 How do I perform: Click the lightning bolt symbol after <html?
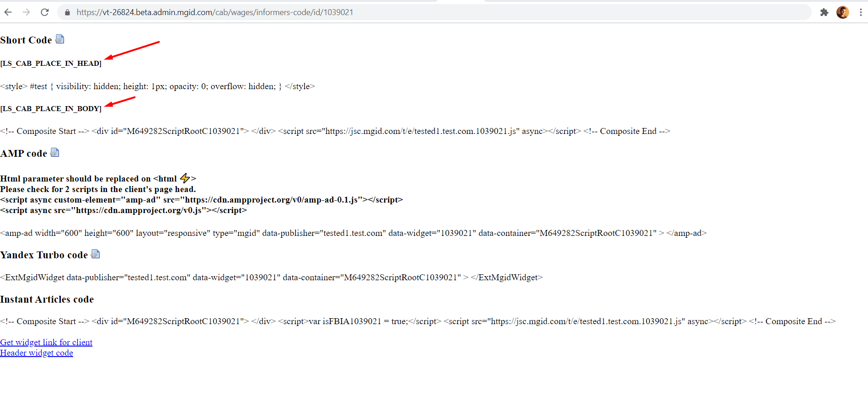click(x=185, y=178)
